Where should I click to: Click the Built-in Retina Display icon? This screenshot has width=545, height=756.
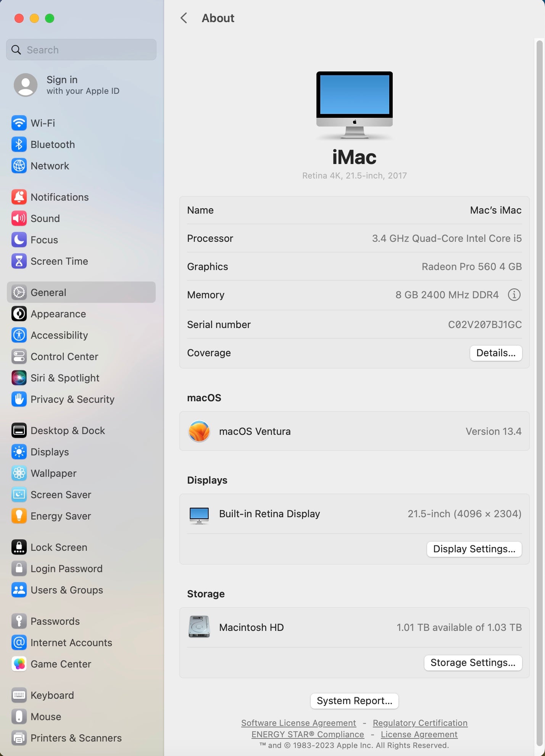[199, 515]
